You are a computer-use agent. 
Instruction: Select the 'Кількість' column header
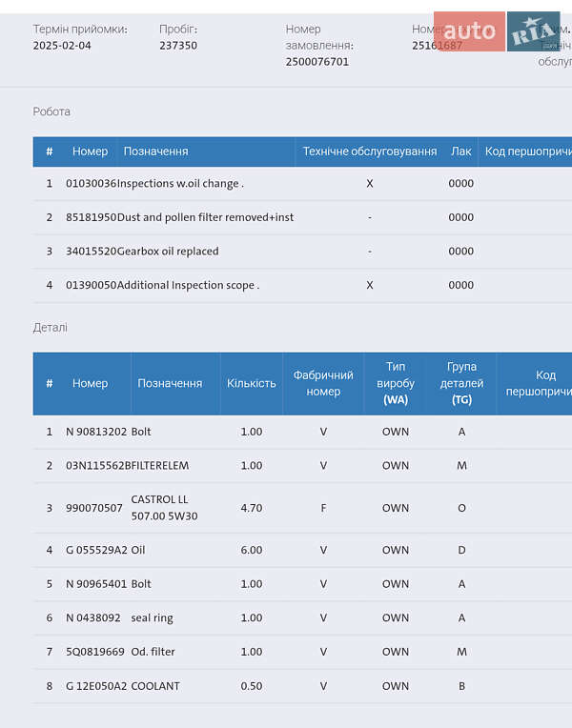pyautogui.click(x=251, y=383)
